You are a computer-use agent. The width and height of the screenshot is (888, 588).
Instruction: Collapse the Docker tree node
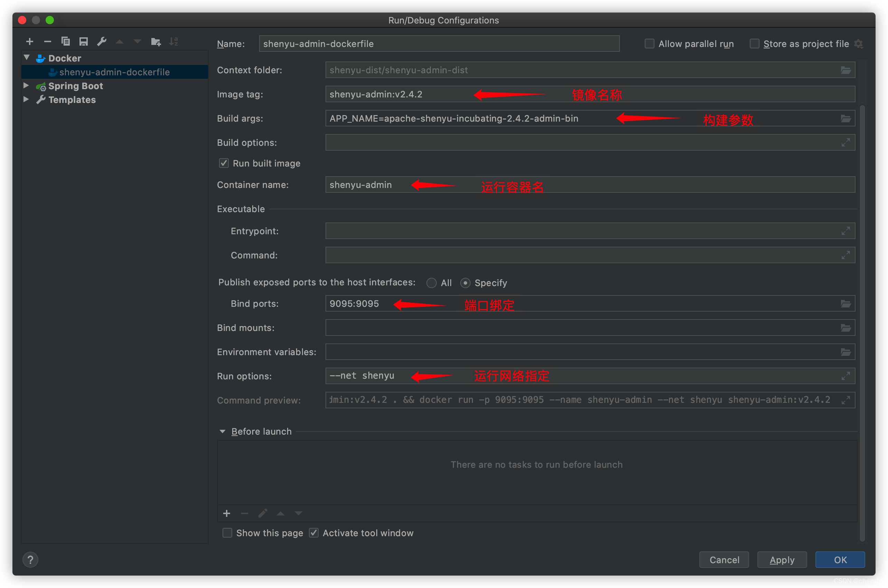[x=27, y=58]
